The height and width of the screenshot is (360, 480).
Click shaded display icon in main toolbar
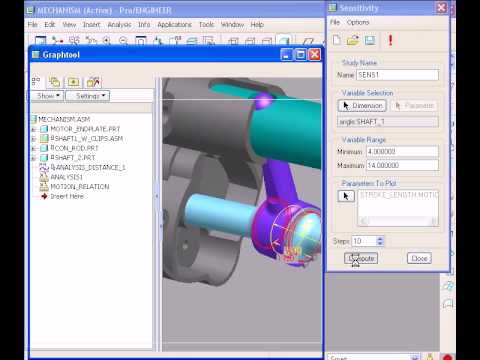coord(283,41)
